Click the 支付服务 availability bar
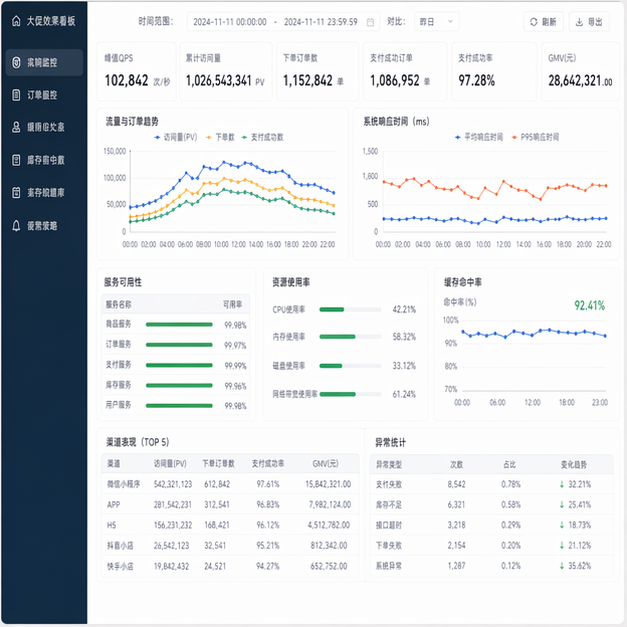Image resolution: width=627 pixels, height=627 pixels. pyautogui.click(x=179, y=365)
